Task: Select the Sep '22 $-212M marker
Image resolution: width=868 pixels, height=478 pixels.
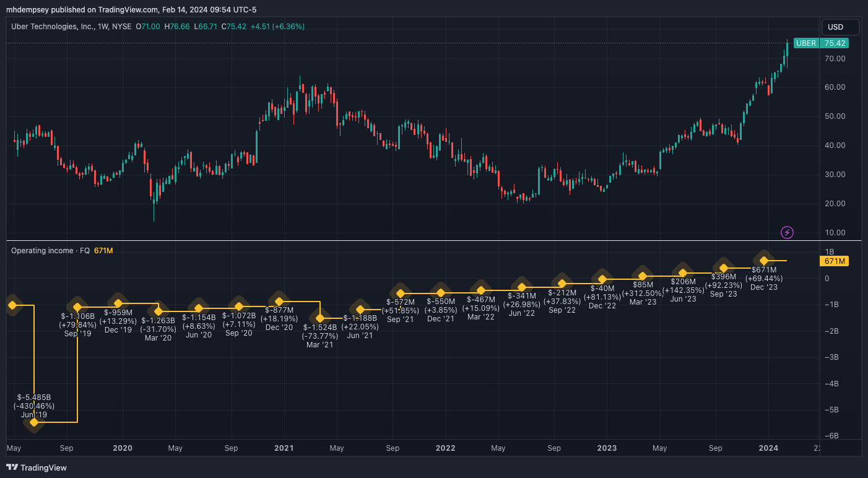Action: point(562,284)
